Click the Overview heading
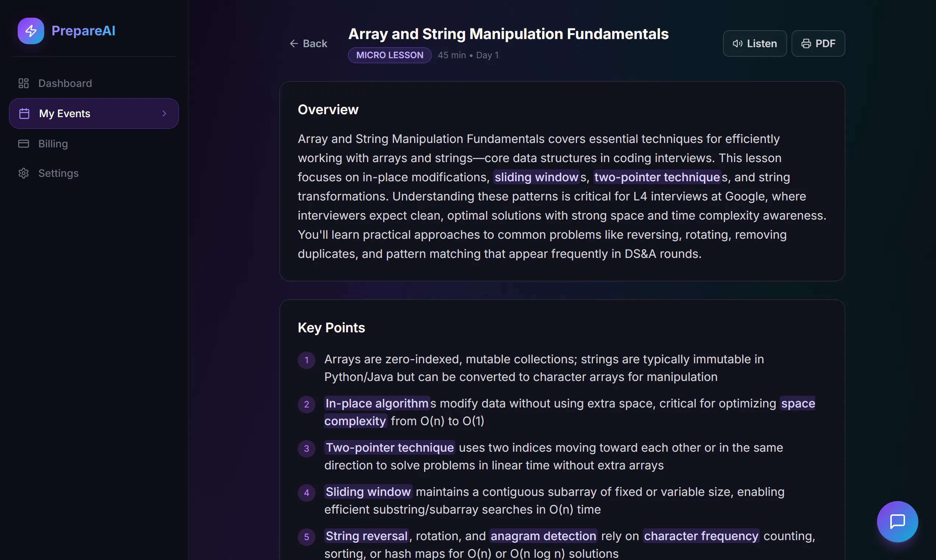Image resolution: width=936 pixels, height=560 pixels. (x=328, y=109)
